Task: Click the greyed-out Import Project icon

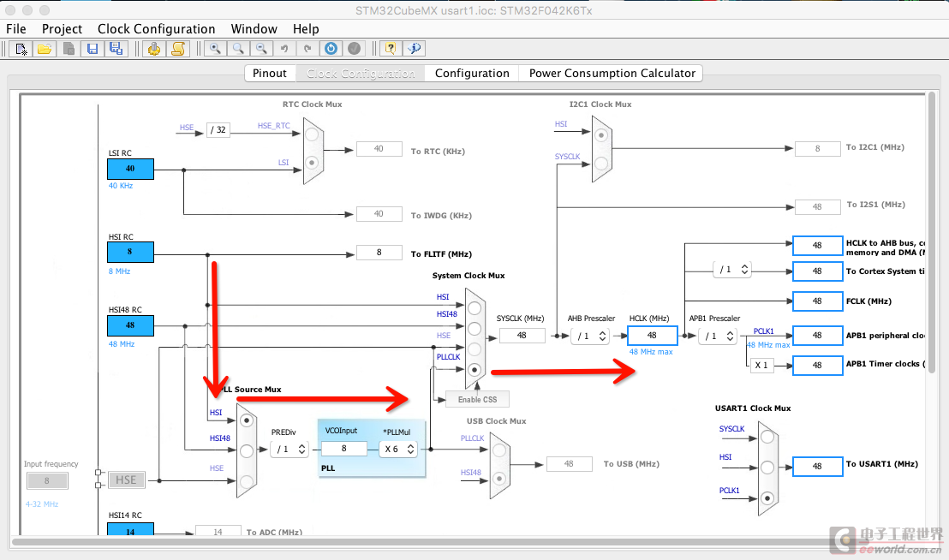Action: (69, 49)
